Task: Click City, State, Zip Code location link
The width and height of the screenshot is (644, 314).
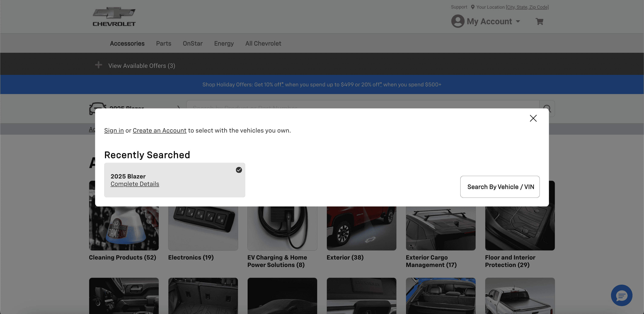Action: coord(527,7)
